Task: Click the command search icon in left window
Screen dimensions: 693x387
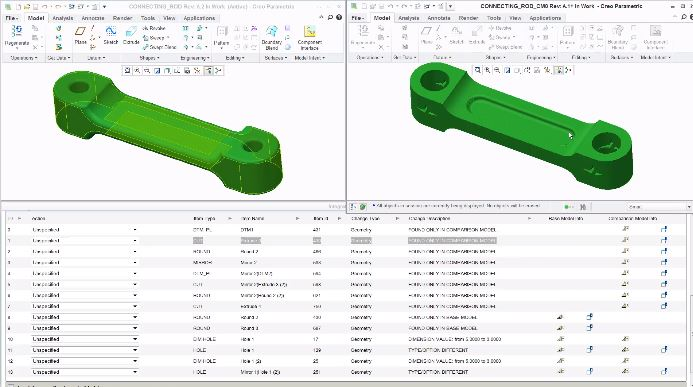Action: point(330,17)
